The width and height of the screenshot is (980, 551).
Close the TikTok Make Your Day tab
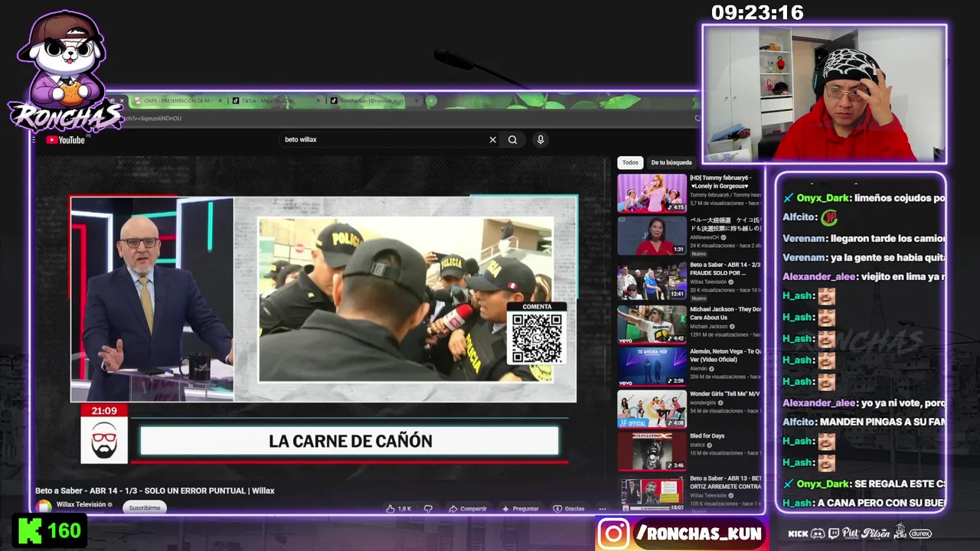pyautogui.click(x=318, y=101)
